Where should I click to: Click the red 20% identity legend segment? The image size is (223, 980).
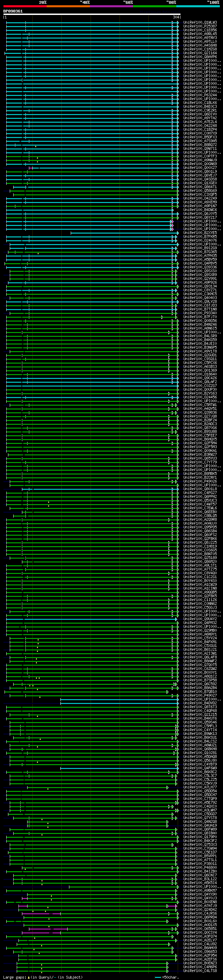(25, 6)
